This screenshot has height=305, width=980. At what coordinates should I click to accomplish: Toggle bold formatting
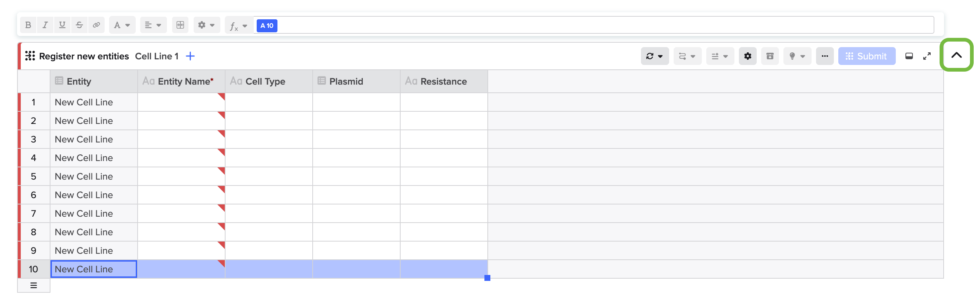[28, 25]
